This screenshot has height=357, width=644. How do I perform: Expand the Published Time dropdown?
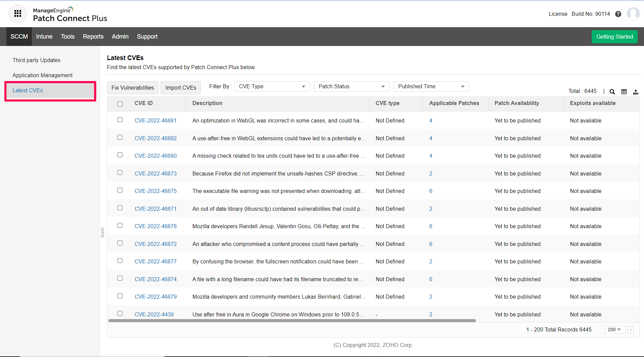click(431, 87)
